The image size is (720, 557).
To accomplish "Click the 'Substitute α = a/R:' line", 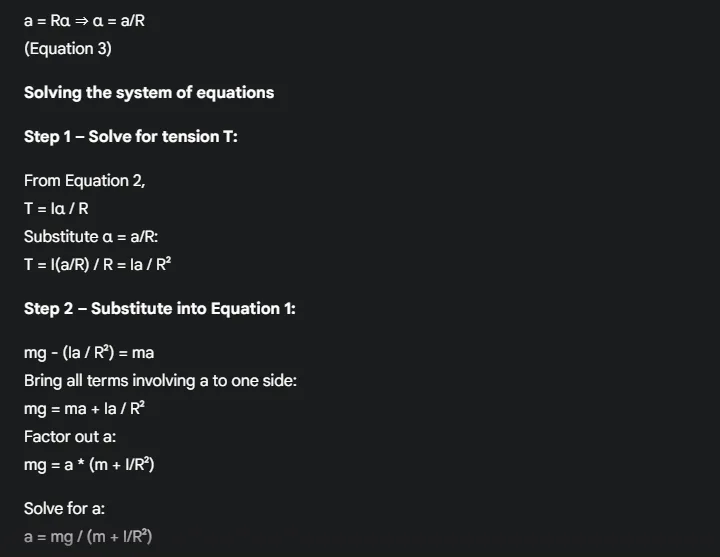I will pyautogui.click(x=92, y=237).
